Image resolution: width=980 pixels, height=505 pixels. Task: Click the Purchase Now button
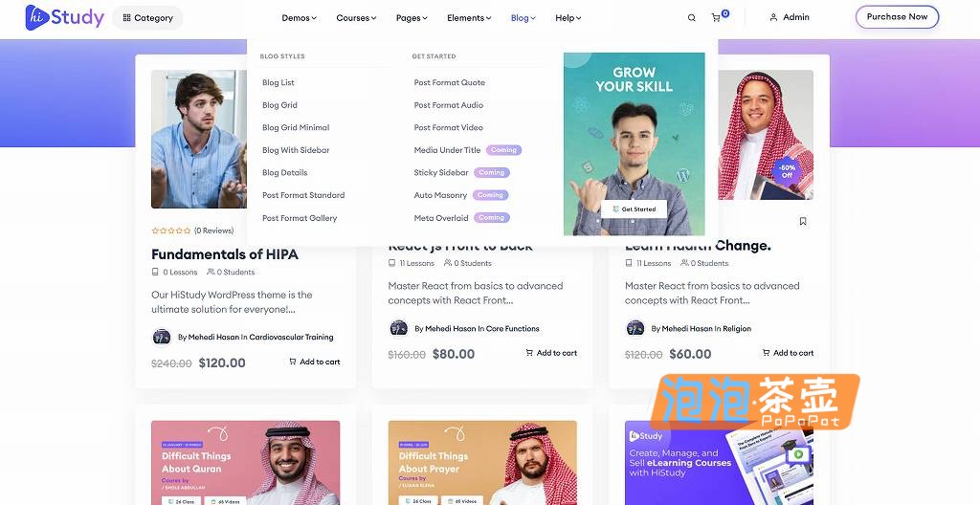(897, 17)
